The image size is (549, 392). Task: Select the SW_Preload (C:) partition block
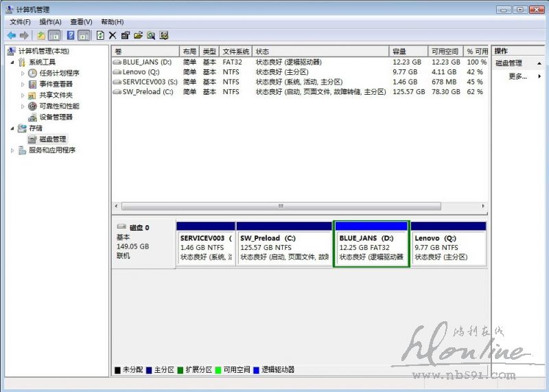pyautogui.click(x=284, y=248)
